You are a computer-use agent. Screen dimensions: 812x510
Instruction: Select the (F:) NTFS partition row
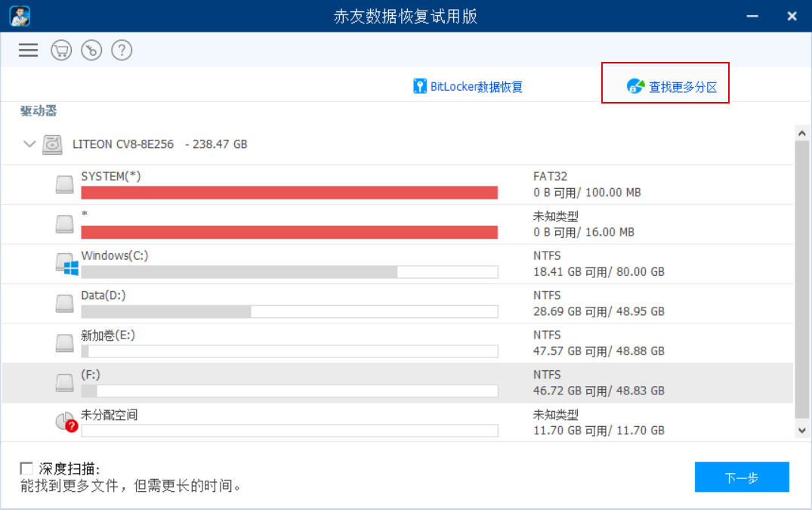[397, 383]
